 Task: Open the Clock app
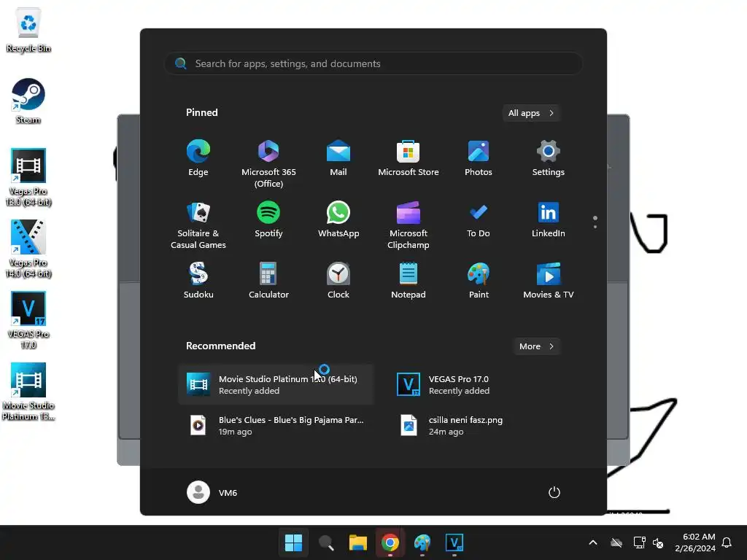(338, 281)
